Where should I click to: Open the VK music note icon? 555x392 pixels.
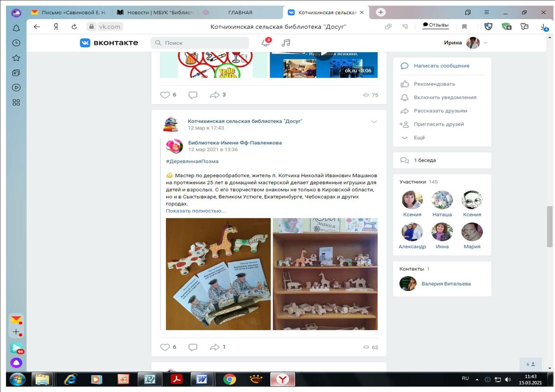pos(286,43)
